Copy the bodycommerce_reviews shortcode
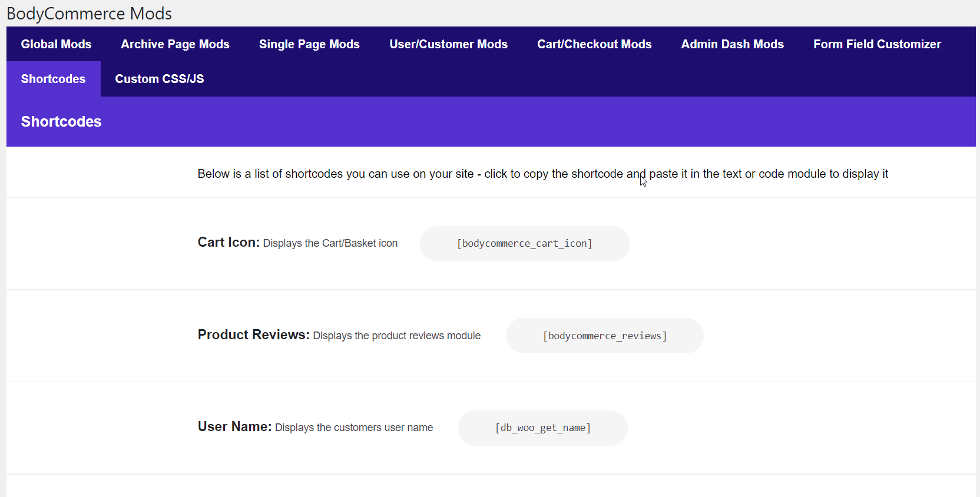The image size is (980, 497). coord(604,336)
